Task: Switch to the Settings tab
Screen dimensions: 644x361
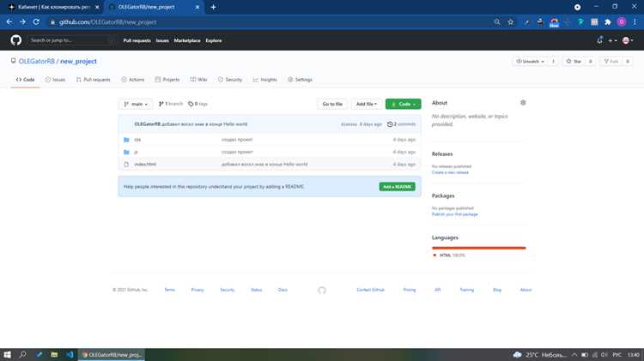Action: coord(301,80)
